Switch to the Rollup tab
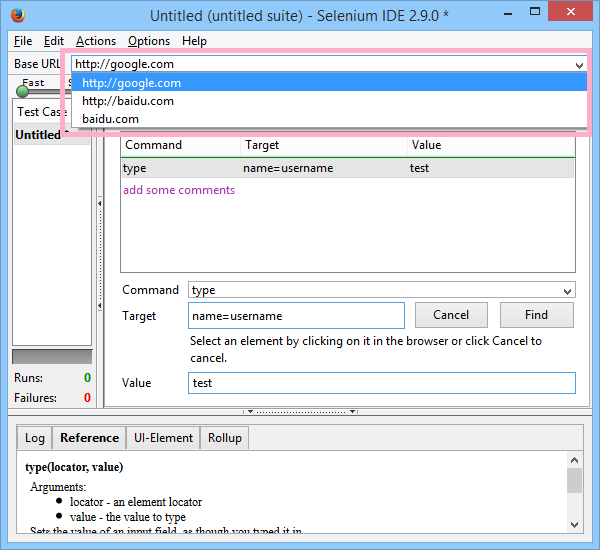600x550 pixels. 225,438
